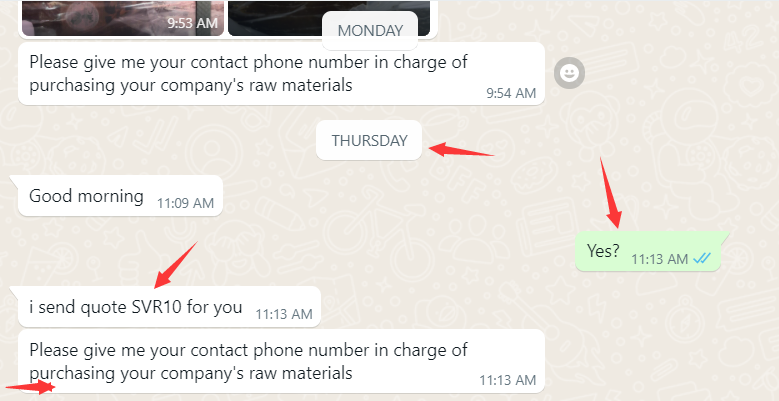Screen dimensions: 779x401
Task: Click the MONDAY date label
Action: (x=370, y=31)
